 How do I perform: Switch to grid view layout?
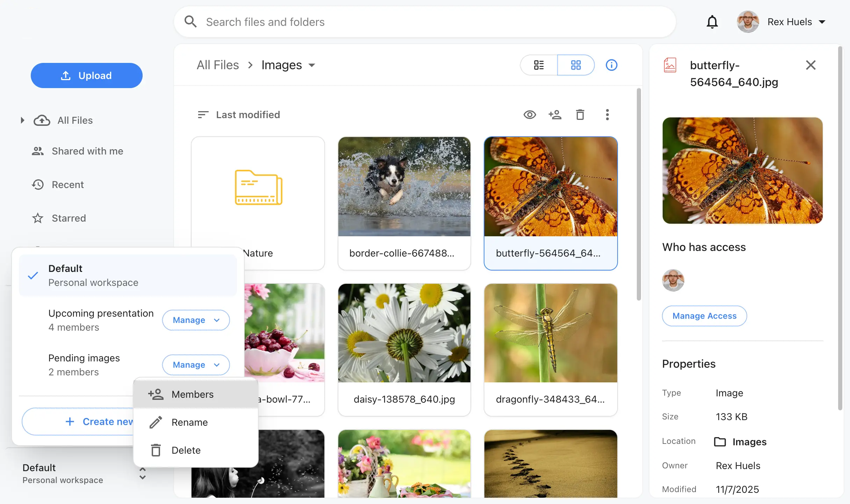[576, 65]
